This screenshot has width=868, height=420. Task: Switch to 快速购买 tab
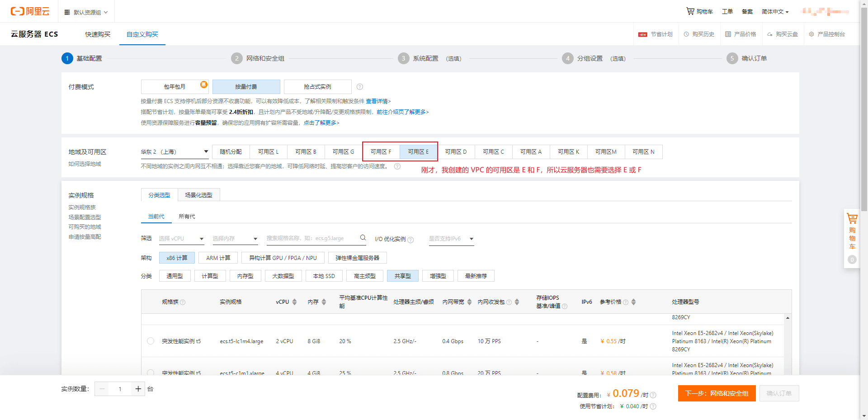[98, 34]
